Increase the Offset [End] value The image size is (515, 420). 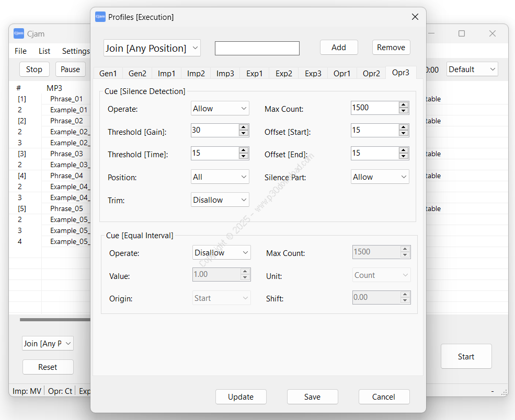click(x=403, y=150)
